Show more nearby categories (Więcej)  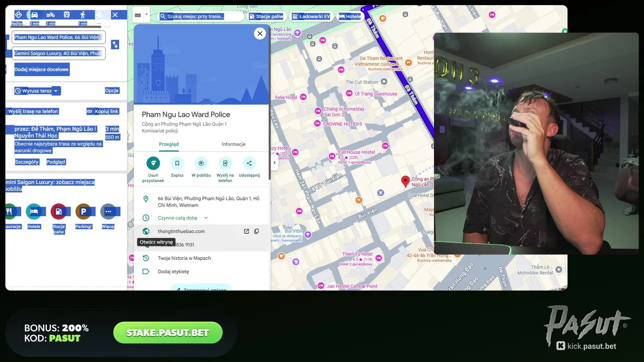pos(108,212)
